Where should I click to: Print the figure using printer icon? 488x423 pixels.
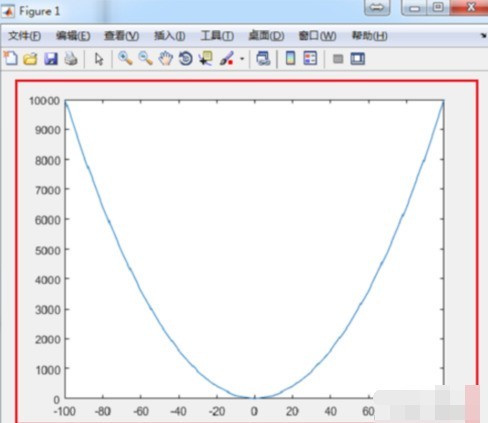click(71, 59)
